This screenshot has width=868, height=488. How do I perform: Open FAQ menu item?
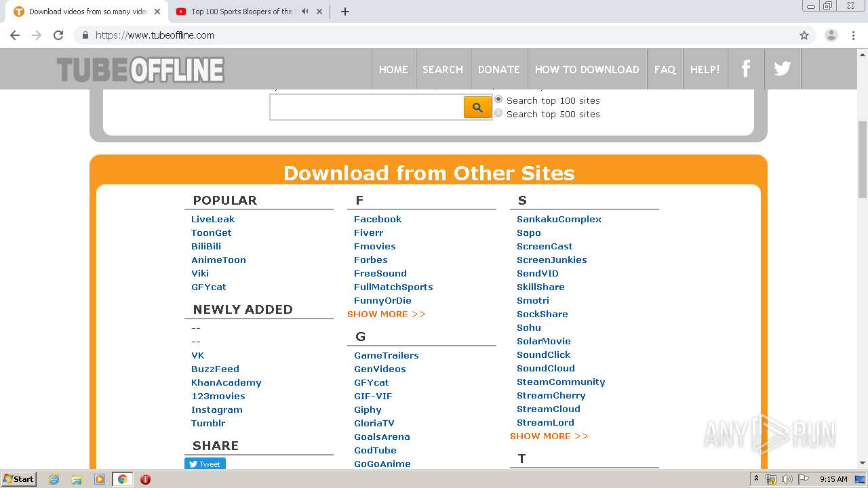coord(665,69)
